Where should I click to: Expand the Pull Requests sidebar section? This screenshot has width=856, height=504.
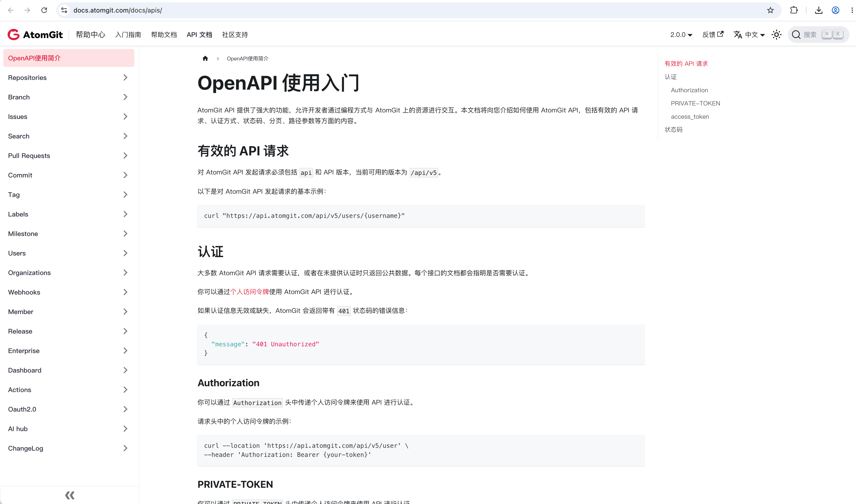point(69,156)
